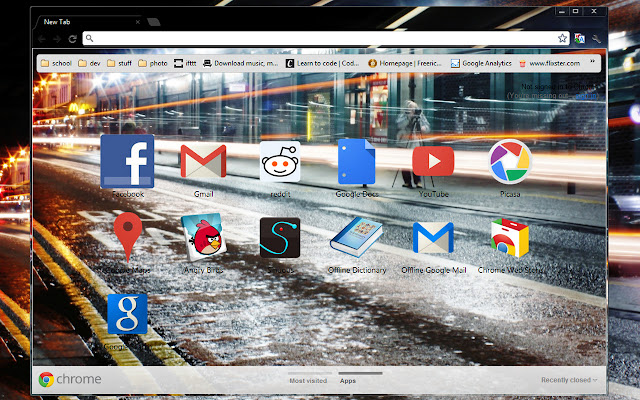
Task: Switch to the Most visited section
Action: pyautogui.click(x=308, y=380)
